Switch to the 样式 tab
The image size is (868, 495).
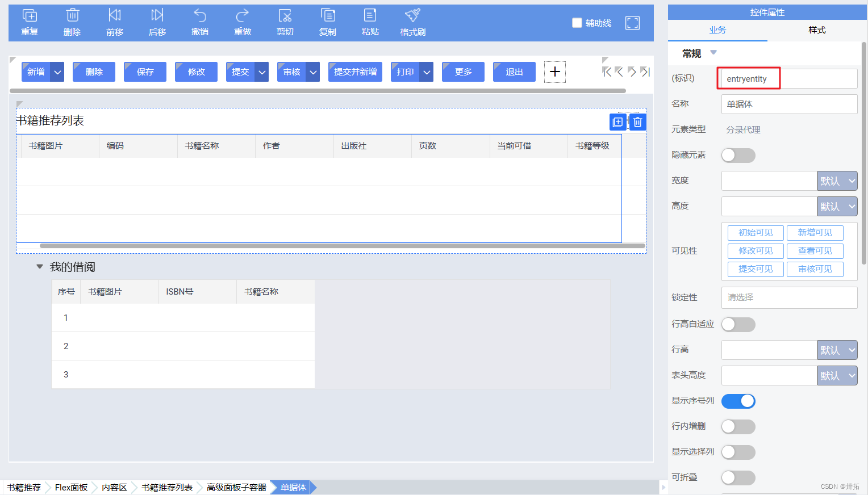click(817, 30)
